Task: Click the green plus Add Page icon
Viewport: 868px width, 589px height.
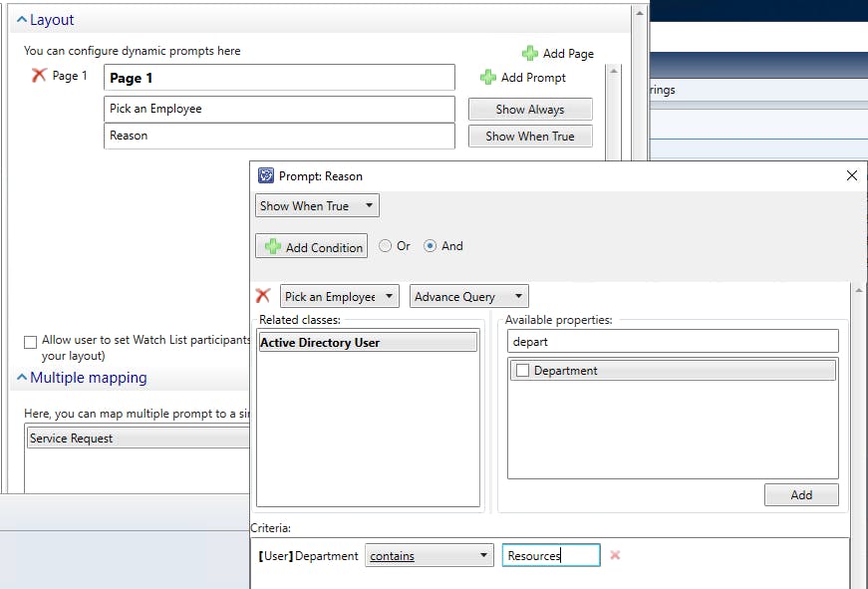Action: pyautogui.click(x=530, y=53)
